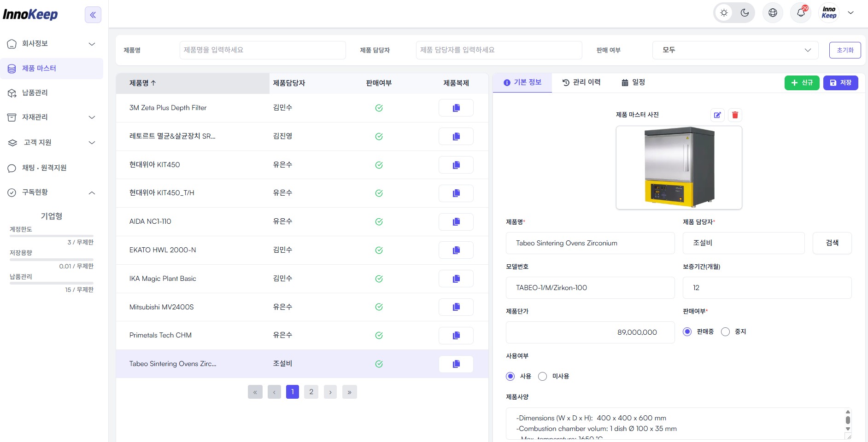Image resolution: width=868 pixels, height=442 pixels.
Task: Switch to the 관리 이력 tab
Action: pyautogui.click(x=581, y=82)
